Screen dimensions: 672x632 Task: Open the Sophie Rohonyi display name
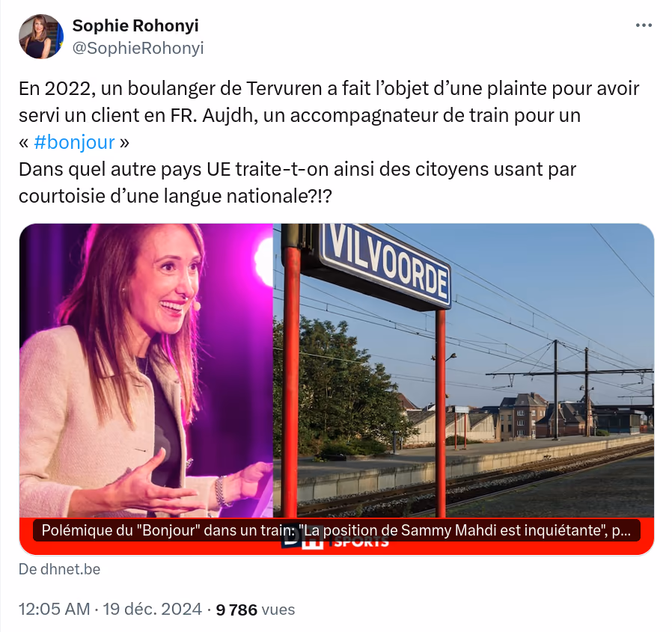pyautogui.click(x=135, y=25)
